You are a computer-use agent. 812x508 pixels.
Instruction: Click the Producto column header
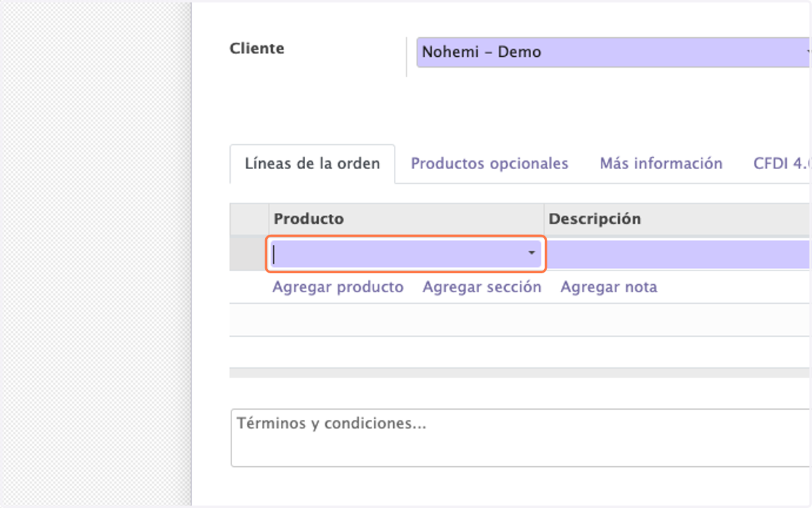(x=406, y=219)
